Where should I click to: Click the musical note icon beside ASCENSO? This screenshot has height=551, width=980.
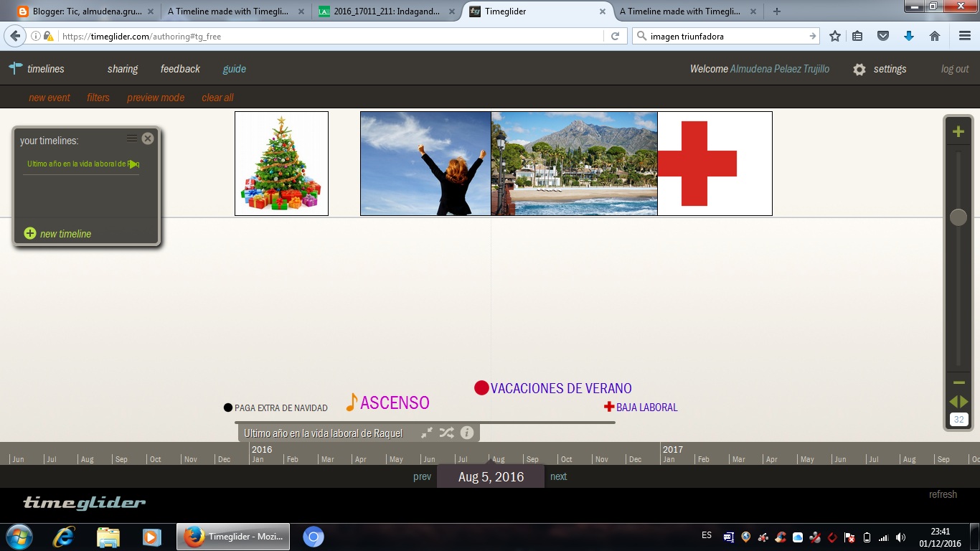351,402
